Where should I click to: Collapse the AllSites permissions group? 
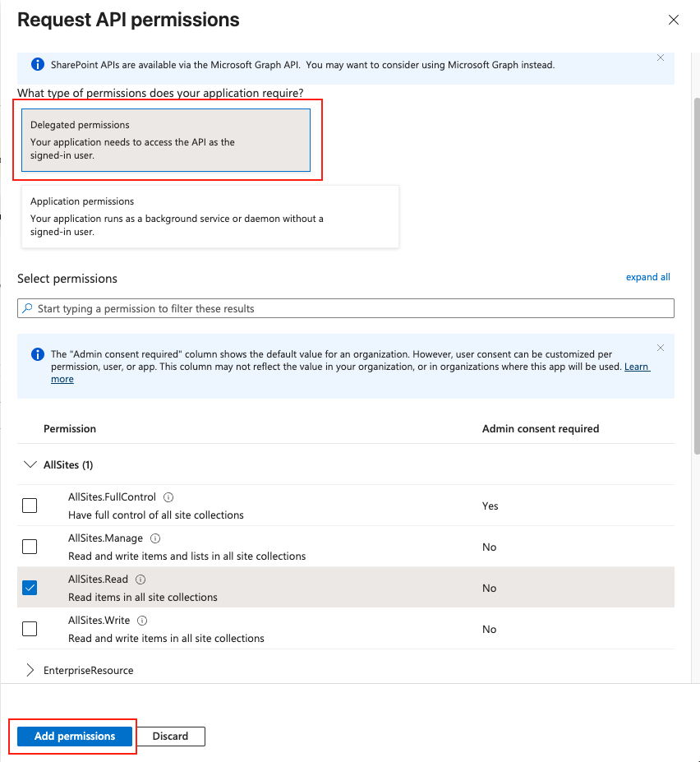[x=30, y=464]
